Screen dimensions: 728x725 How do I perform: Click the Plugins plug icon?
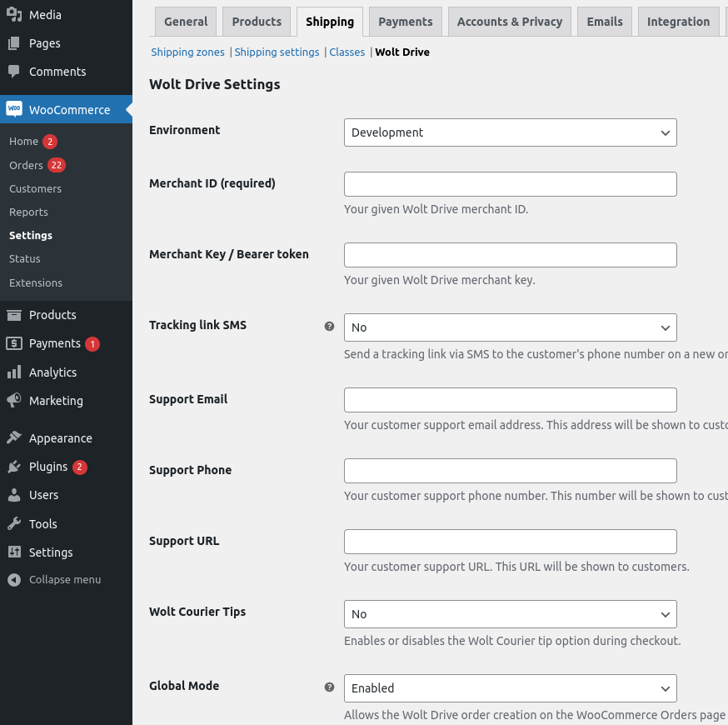[14, 467]
